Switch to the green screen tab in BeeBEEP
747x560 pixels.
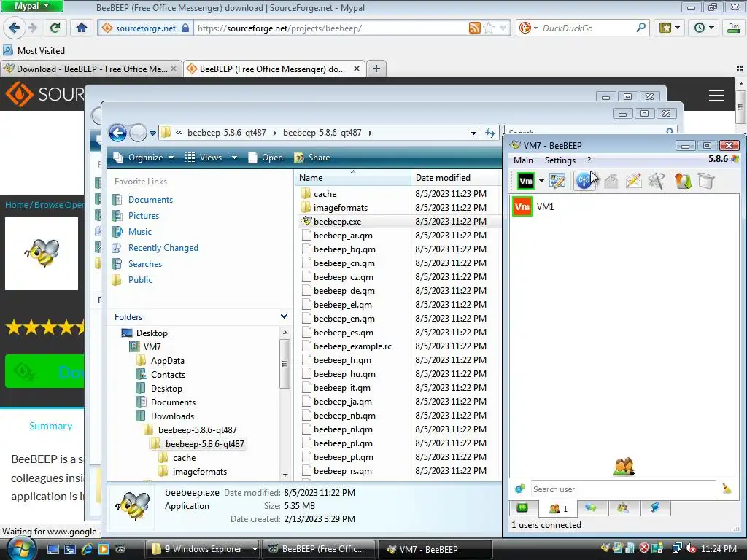522,508
